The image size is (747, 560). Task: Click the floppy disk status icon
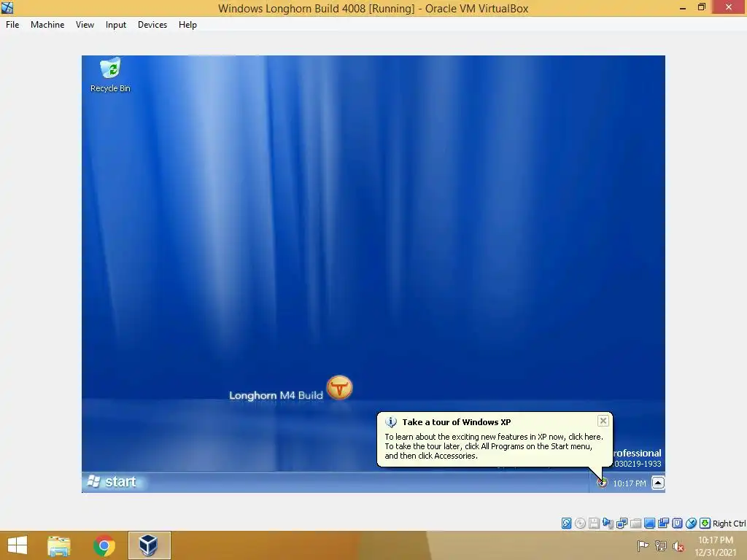(x=594, y=524)
